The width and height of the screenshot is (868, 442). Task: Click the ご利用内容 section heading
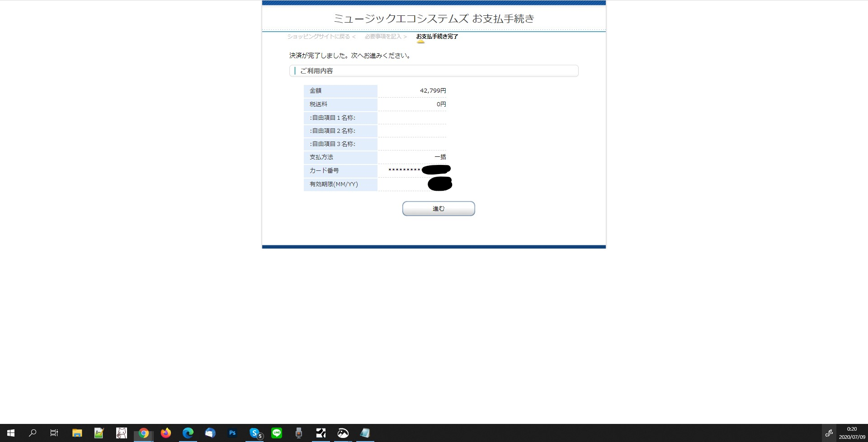[x=316, y=71]
